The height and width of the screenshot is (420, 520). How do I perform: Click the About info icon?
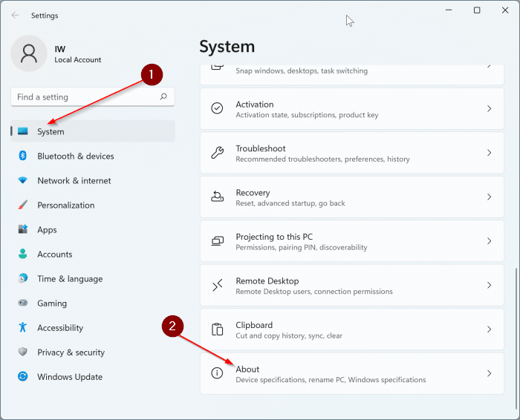(217, 373)
